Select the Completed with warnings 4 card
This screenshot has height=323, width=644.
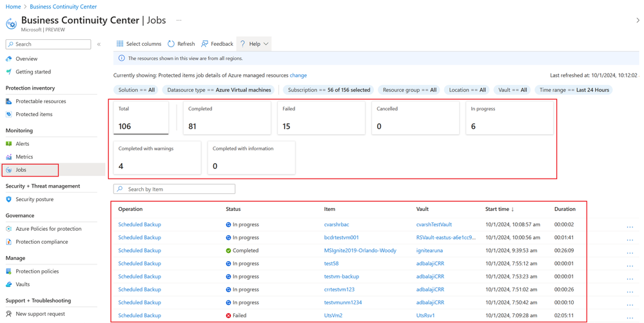coord(157,158)
